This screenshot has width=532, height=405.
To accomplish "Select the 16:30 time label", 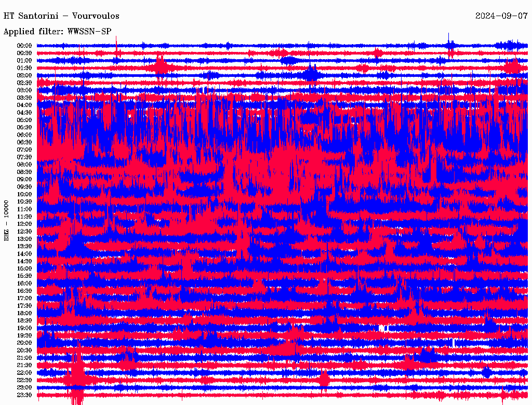I will click(x=24, y=291).
